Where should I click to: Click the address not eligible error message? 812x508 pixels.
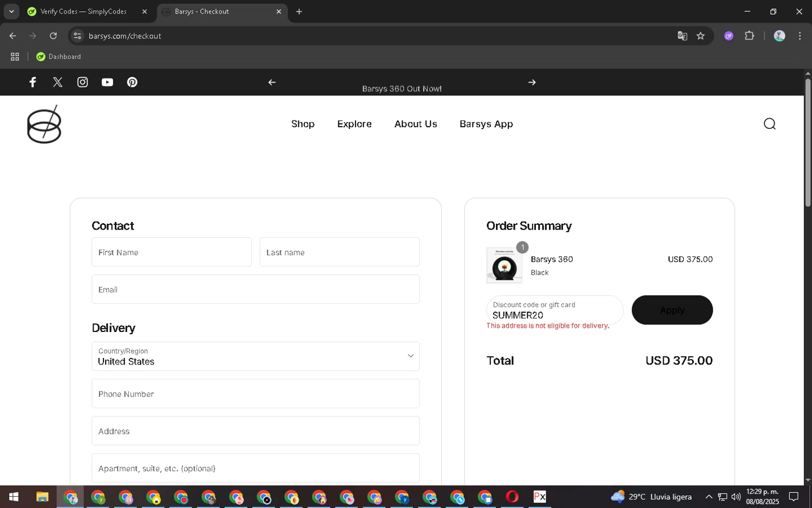(x=548, y=326)
